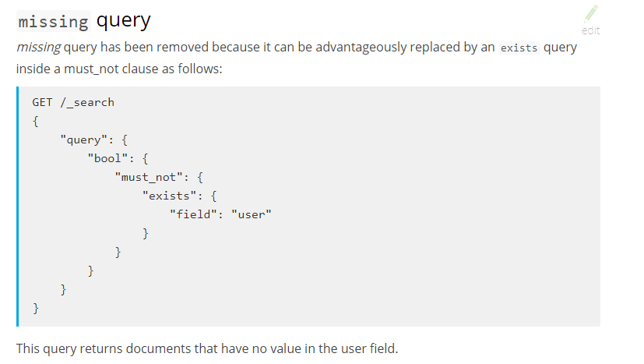Click the '"bool": {' code line
This screenshot has height=364, width=644.
(x=118, y=158)
